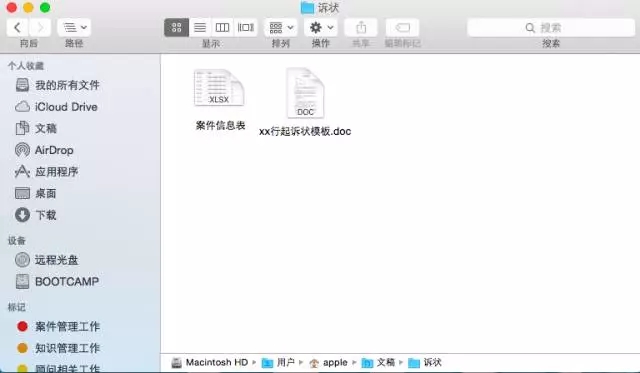Switch to list view
640x373 pixels.
tap(200, 28)
